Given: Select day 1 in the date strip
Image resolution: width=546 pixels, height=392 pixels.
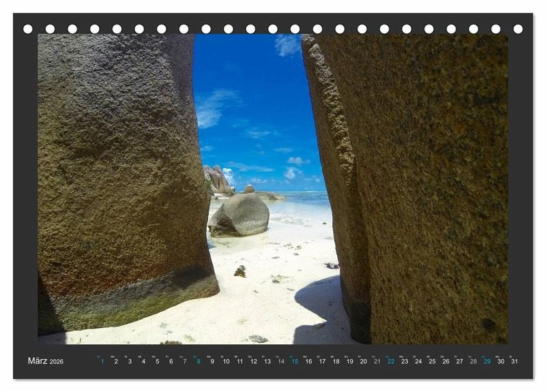Looking at the screenshot, I should coord(102,361).
